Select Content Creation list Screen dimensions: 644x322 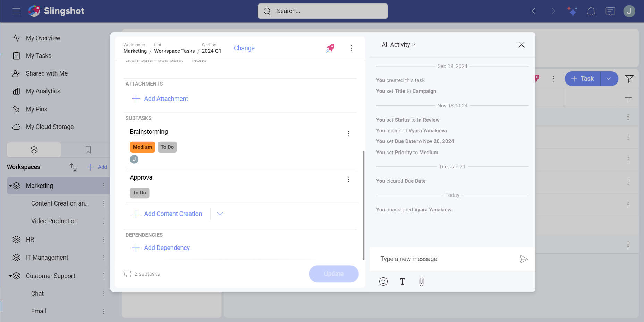tap(60, 203)
